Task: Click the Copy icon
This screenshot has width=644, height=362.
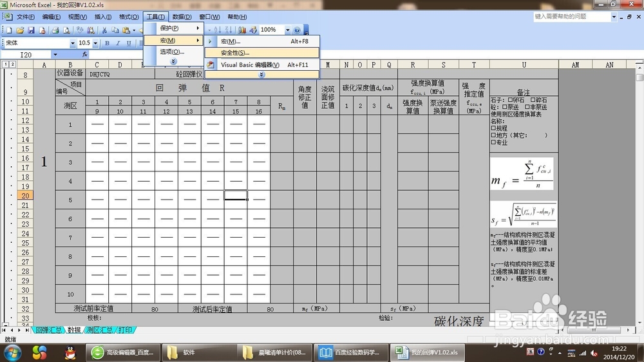Action: (115, 30)
